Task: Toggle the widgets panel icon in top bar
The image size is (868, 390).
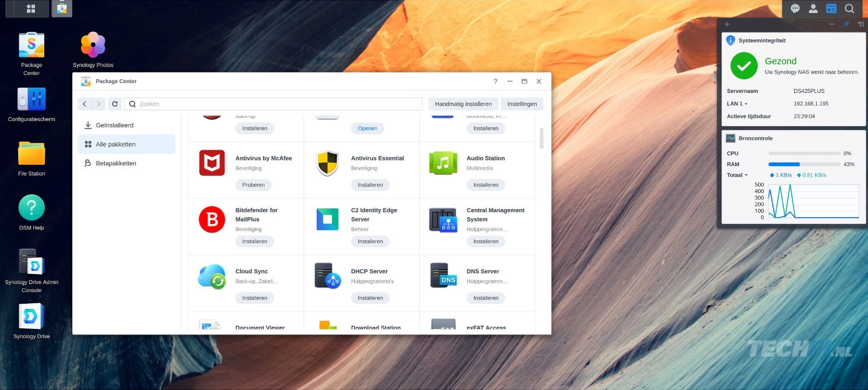Action: [x=831, y=9]
